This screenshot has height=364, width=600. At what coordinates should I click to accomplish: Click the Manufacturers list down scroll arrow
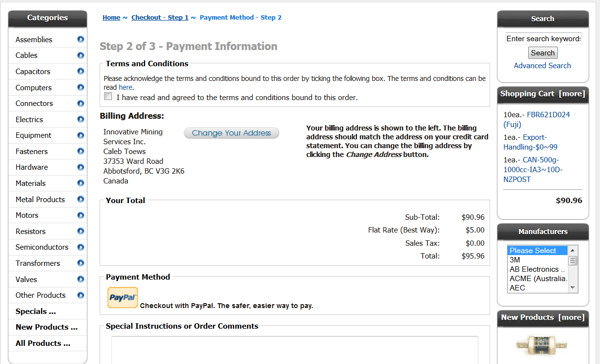click(573, 288)
